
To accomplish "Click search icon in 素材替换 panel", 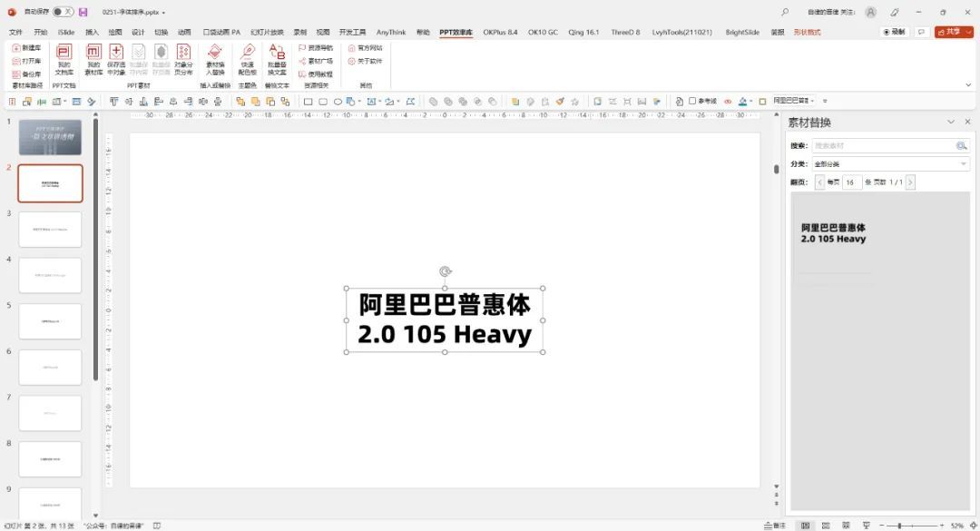I will 961,146.
